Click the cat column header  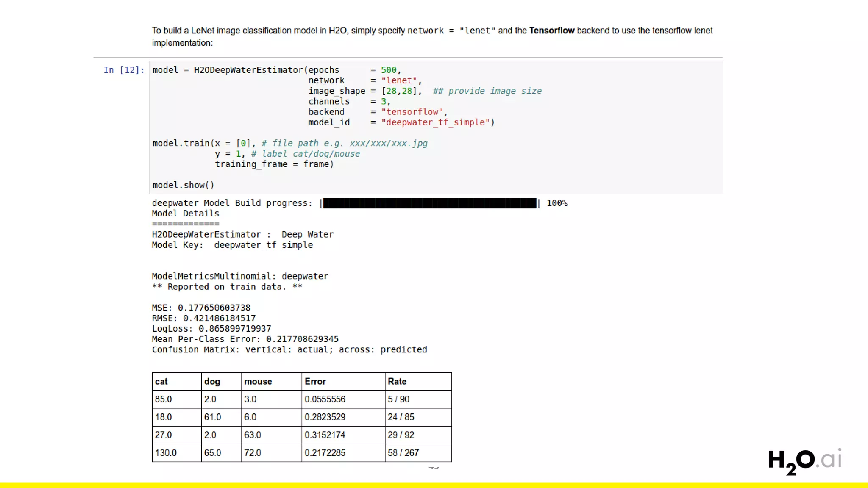[x=161, y=381]
